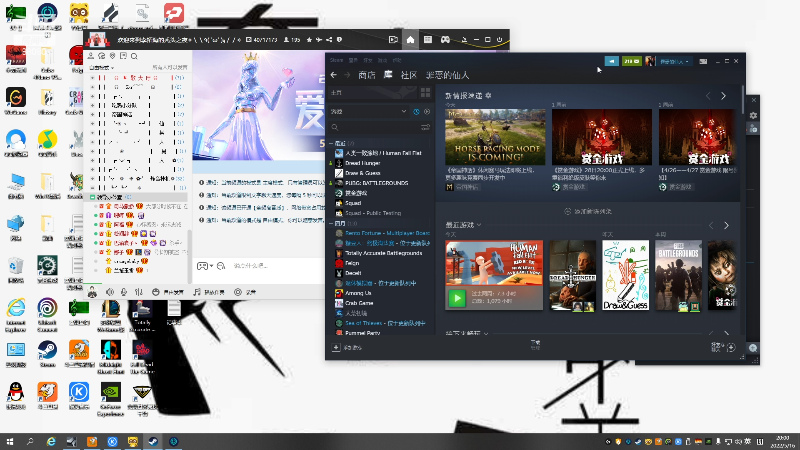This screenshot has width=800, height=450.
Task: Open Library tab in Steam navigation
Action: point(388,75)
